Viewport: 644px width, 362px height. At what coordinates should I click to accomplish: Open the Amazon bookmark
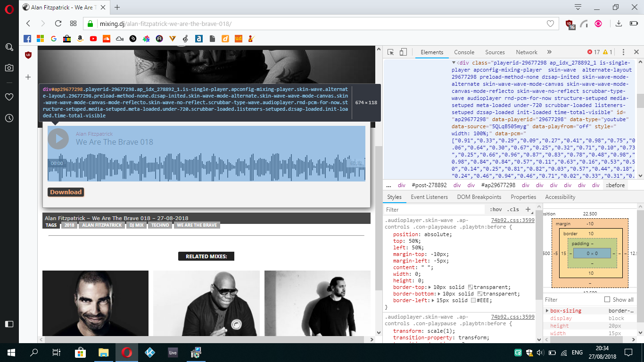(80, 39)
